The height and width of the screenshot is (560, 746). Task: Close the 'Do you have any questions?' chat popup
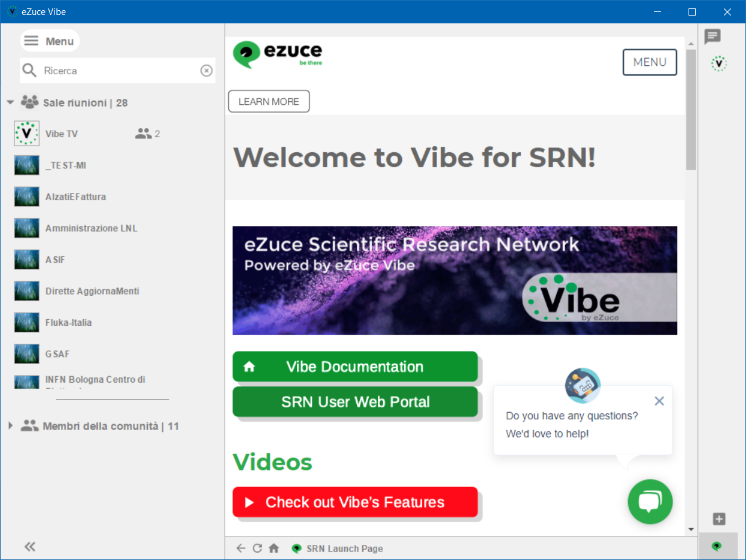click(659, 401)
